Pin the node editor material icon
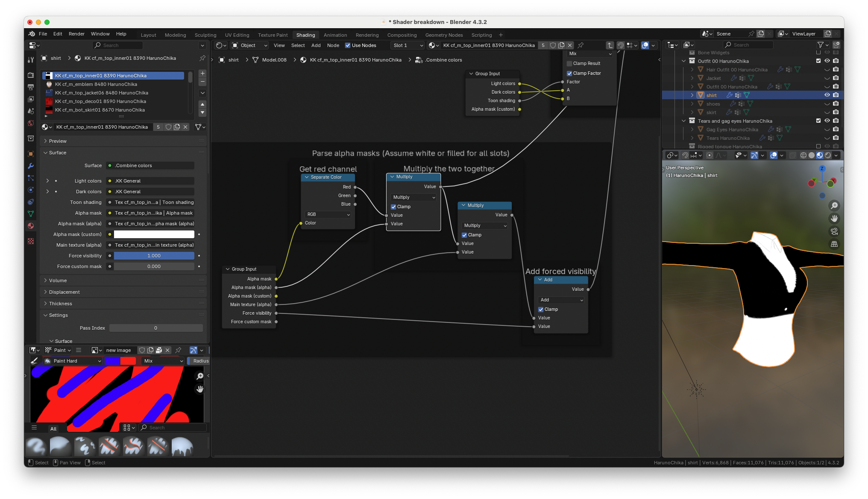The width and height of the screenshot is (868, 499). click(x=581, y=45)
